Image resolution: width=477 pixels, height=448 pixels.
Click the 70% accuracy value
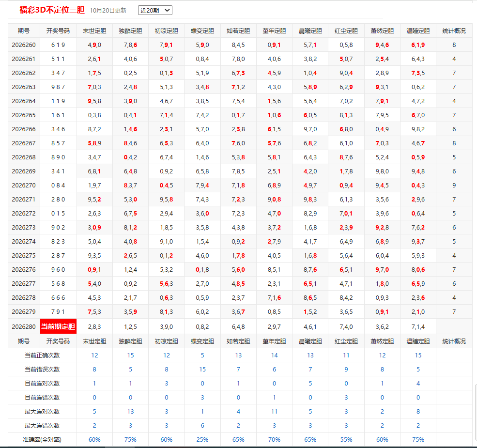pyautogui.click(x=275, y=440)
